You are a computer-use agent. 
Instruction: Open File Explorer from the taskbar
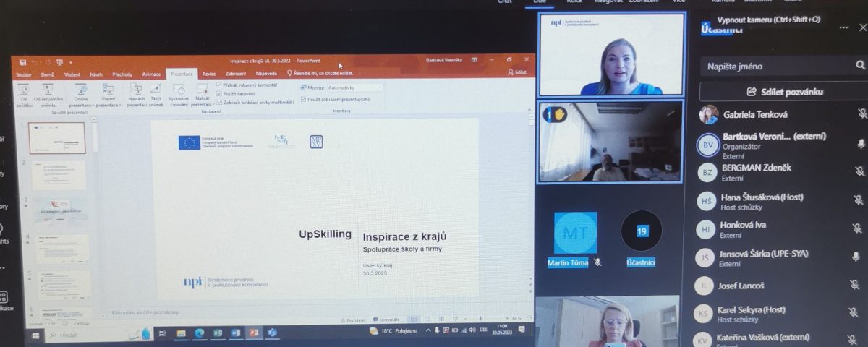coord(182,333)
